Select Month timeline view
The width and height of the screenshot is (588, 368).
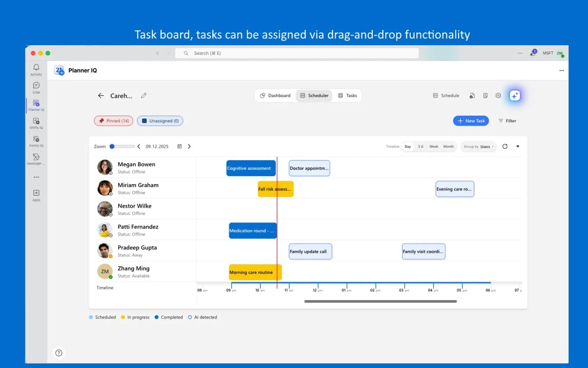pos(448,146)
